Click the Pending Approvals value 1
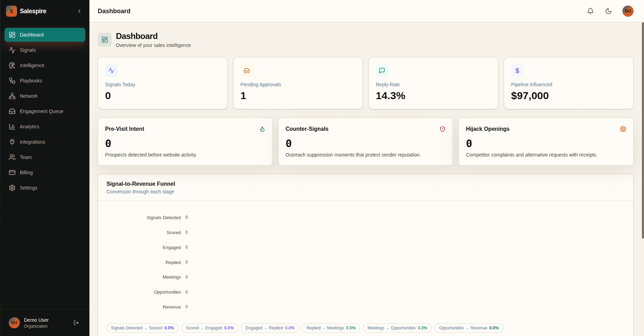The image size is (644, 336). pos(243,96)
